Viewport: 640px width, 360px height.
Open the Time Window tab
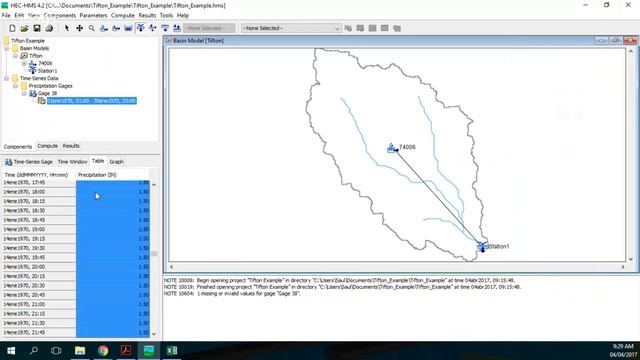click(x=72, y=162)
